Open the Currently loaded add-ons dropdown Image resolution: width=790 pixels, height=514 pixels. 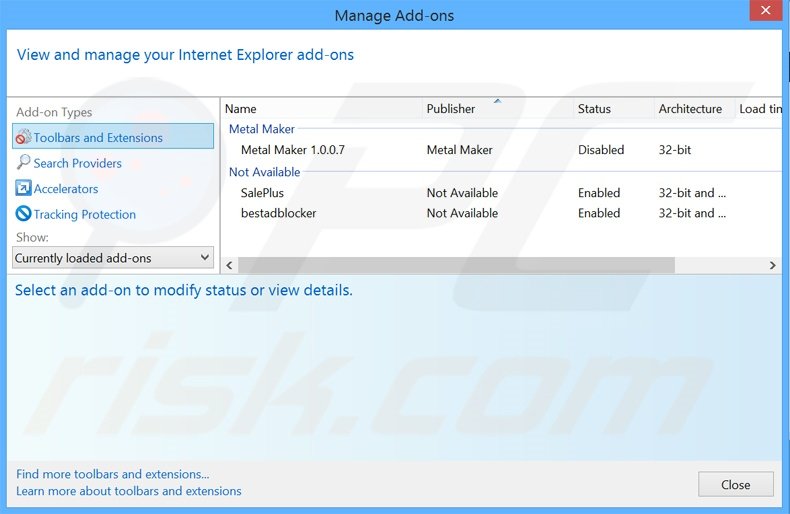point(113,258)
